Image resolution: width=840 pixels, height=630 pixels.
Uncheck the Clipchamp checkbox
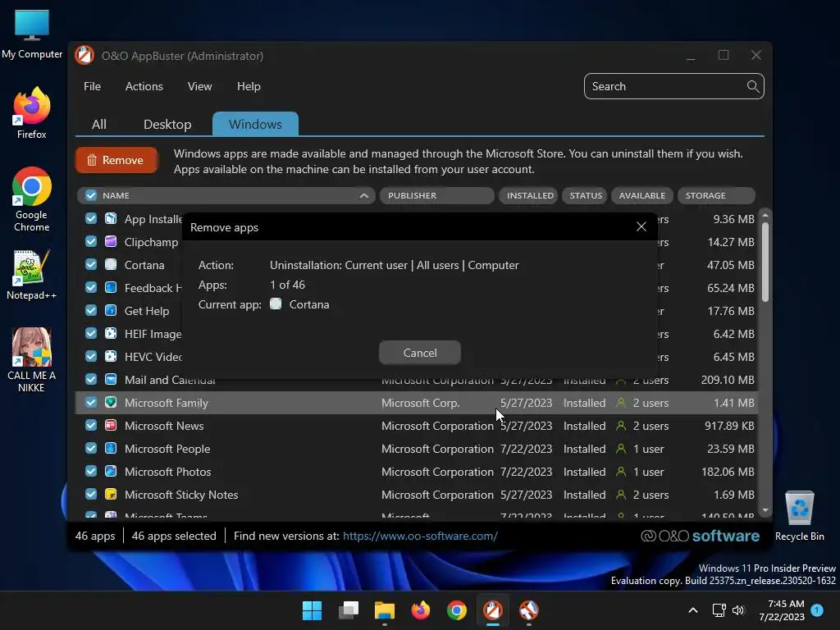(x=91, y=242)
